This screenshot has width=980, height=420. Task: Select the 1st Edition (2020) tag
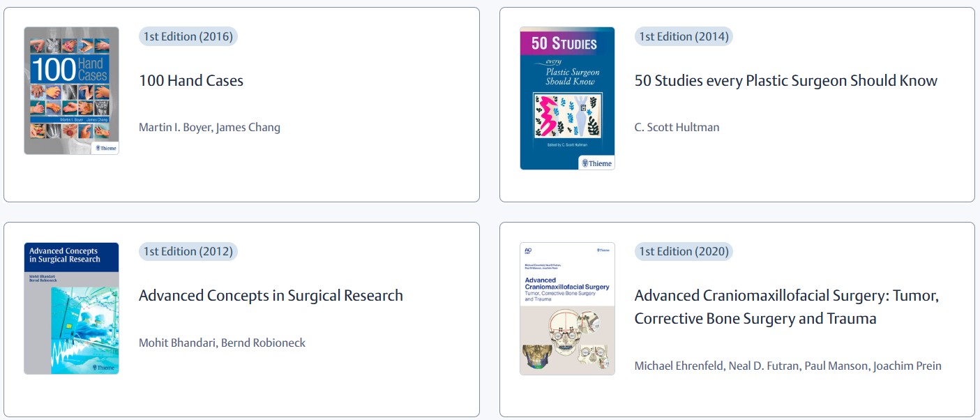click(x=684, y=251)
